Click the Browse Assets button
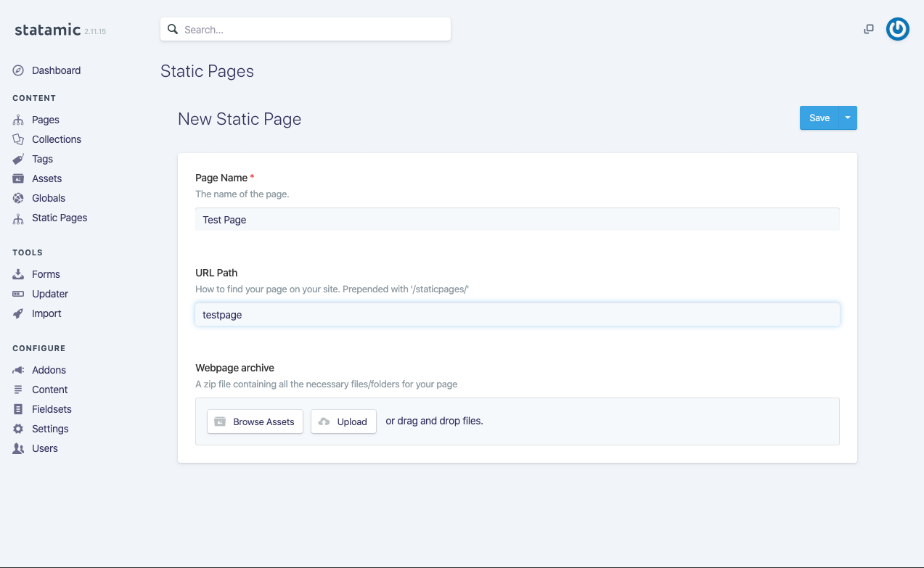The image size is (924, 568). [x=255, y=421]
